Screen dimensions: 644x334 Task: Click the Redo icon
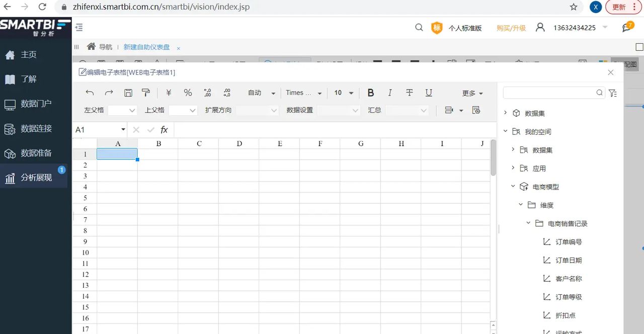click(x=109, y=93)
